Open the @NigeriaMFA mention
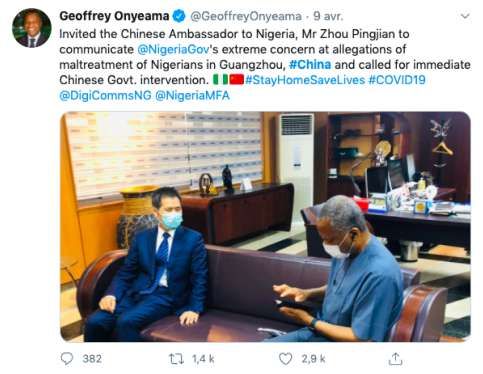This screenshot has width=483, height=374. [192, 96]
